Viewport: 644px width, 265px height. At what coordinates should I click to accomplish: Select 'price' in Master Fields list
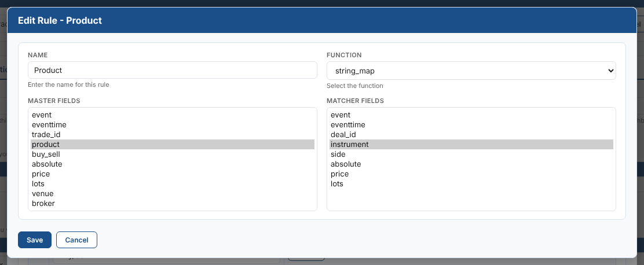click(x=173, y=174)
